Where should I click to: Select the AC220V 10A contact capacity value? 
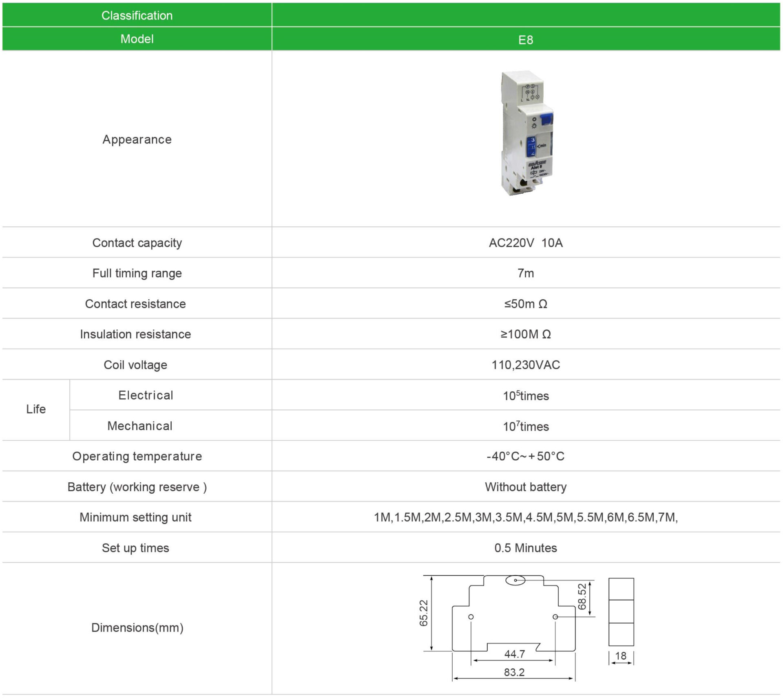click(x=525, y=243)
